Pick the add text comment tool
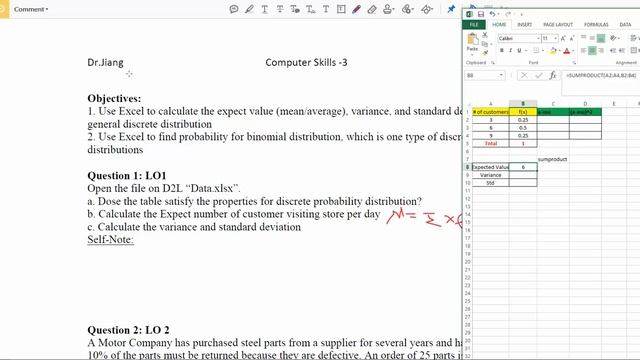Image resolution: width=640 pixels, height=360 pixels. 326,9
